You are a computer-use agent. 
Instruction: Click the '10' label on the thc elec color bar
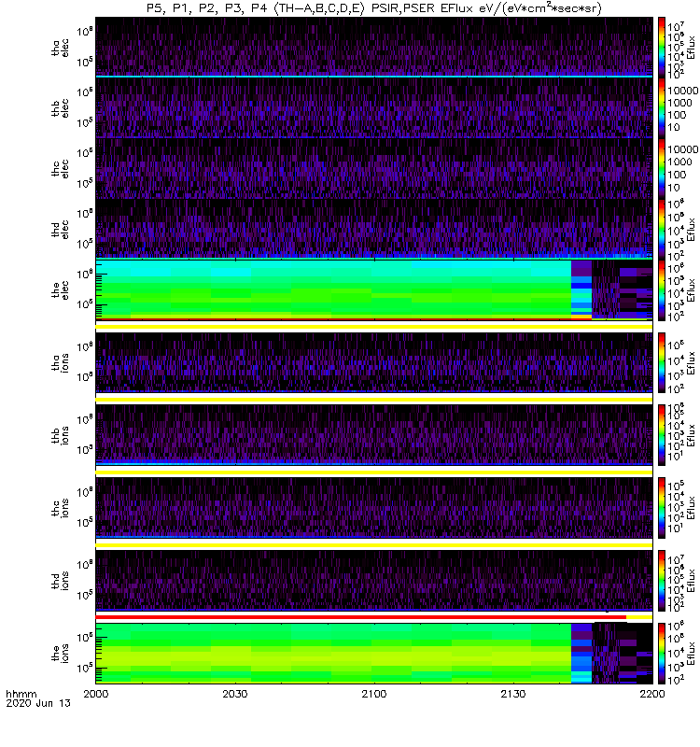tap(674, 188)
